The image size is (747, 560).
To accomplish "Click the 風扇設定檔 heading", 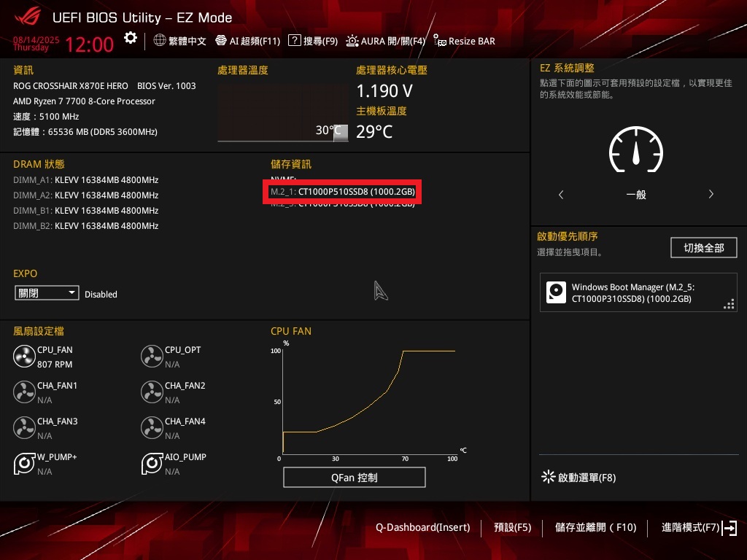I will coord(39,331).
